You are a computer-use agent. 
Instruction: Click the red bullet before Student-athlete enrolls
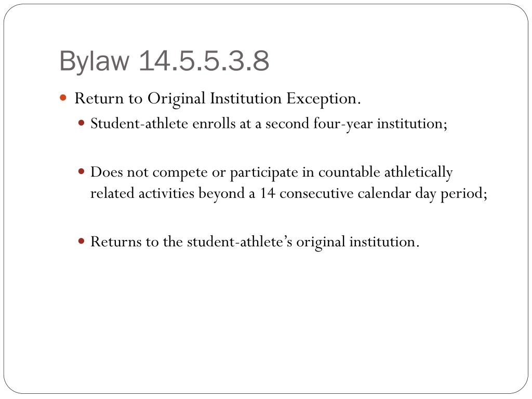point(81,123)
